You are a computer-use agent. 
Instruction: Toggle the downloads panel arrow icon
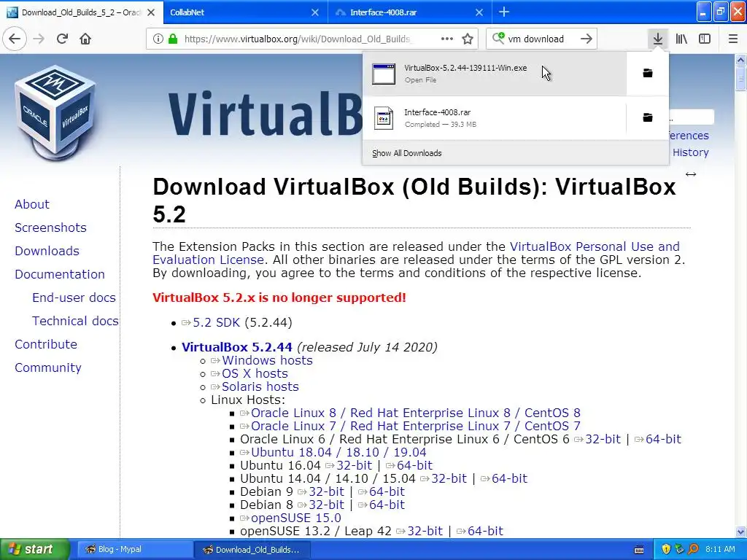tap(658, 39)
